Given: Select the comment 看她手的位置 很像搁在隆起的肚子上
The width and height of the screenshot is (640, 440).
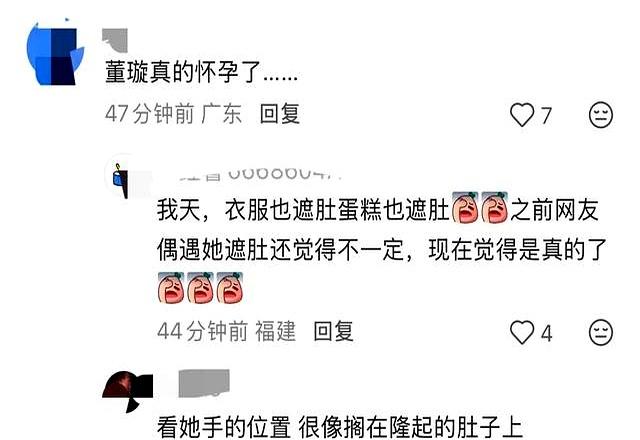Looking at the screenshot, I should tap(340, 427).
